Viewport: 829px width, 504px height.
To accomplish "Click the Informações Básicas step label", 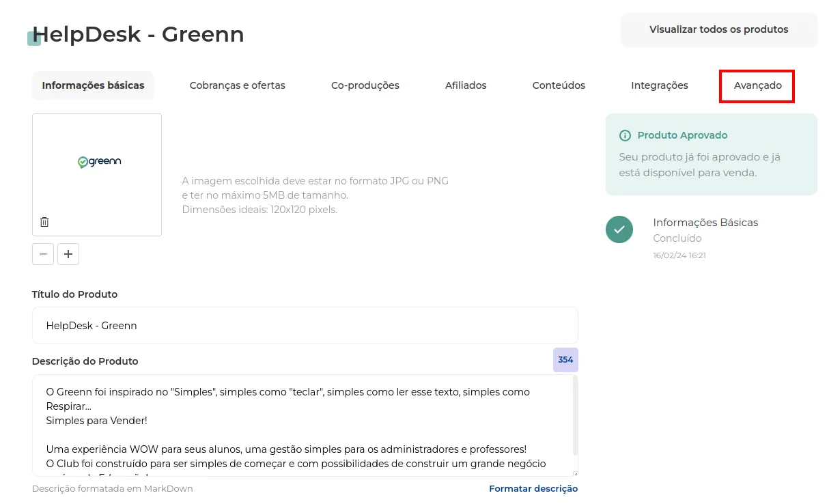I will 705,223.
